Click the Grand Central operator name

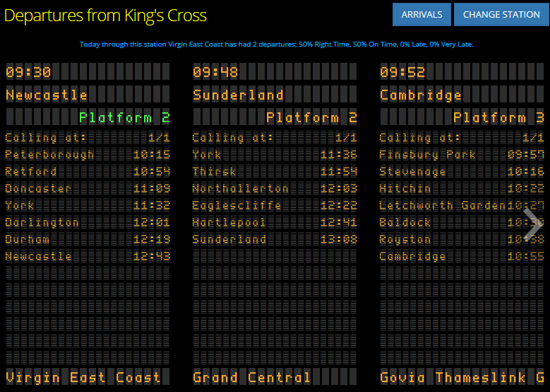251,377
